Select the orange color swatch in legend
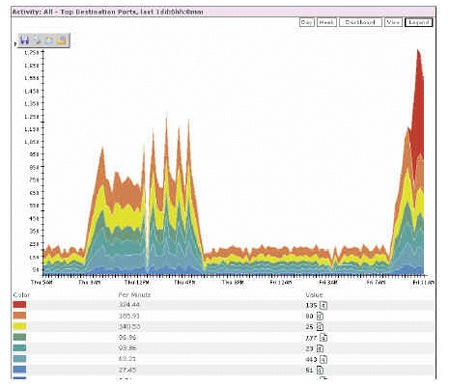 20,315
